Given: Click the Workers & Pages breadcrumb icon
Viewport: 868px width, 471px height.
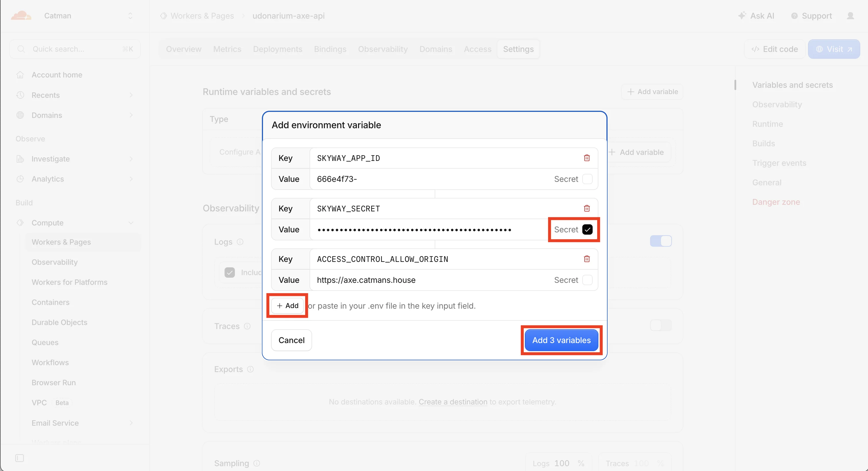Looking at the screenshot, I should (x=163, y=16).
